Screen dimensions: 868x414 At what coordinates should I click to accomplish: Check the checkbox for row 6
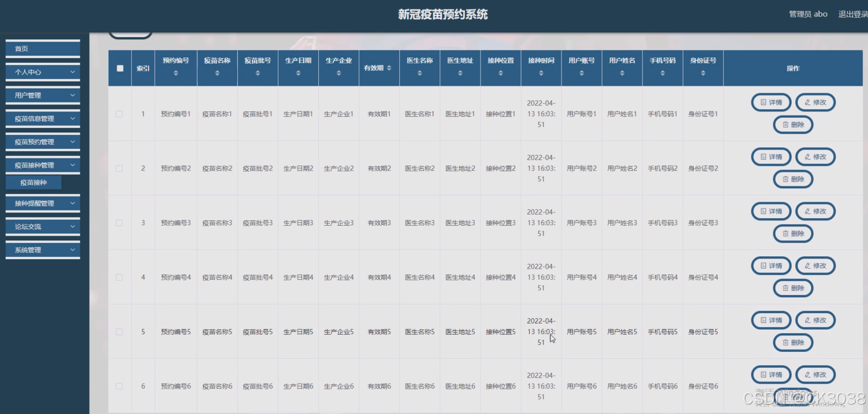coord(120,386)
